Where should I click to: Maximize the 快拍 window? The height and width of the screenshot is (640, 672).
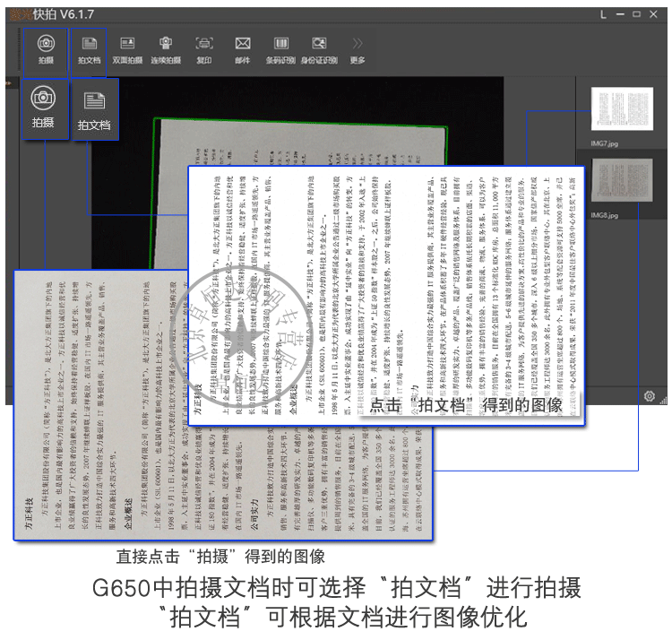pos(637,13)
